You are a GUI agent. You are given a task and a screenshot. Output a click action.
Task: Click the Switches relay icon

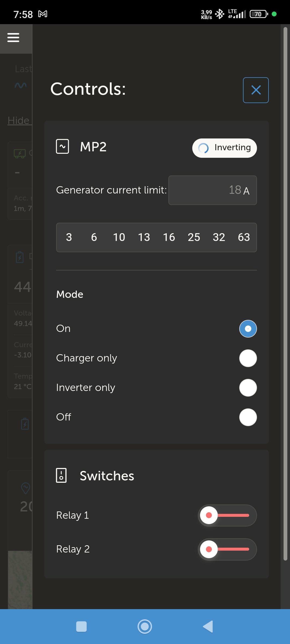tap(61, 475)
